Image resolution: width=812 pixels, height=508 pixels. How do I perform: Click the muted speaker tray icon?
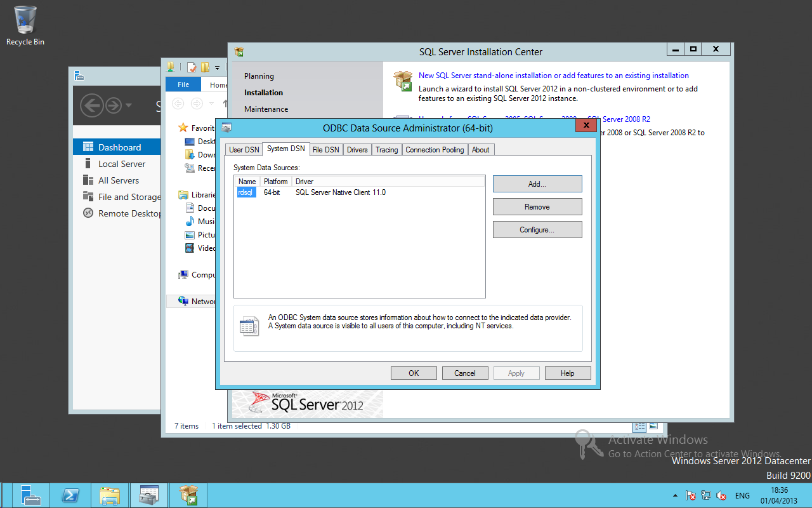(x=721, y=495)
